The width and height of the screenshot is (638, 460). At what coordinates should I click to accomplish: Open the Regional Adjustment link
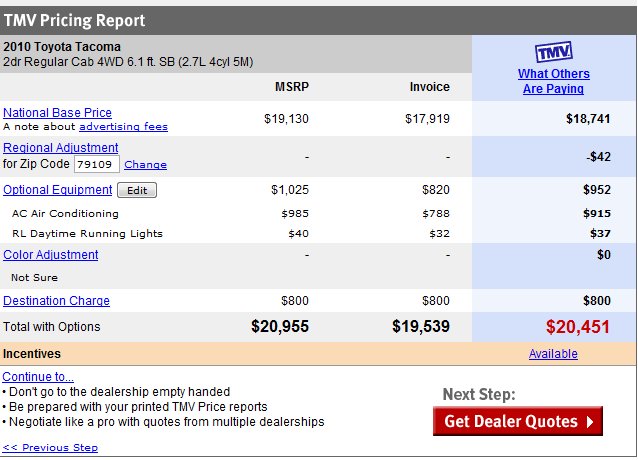(x=61, y=148)
